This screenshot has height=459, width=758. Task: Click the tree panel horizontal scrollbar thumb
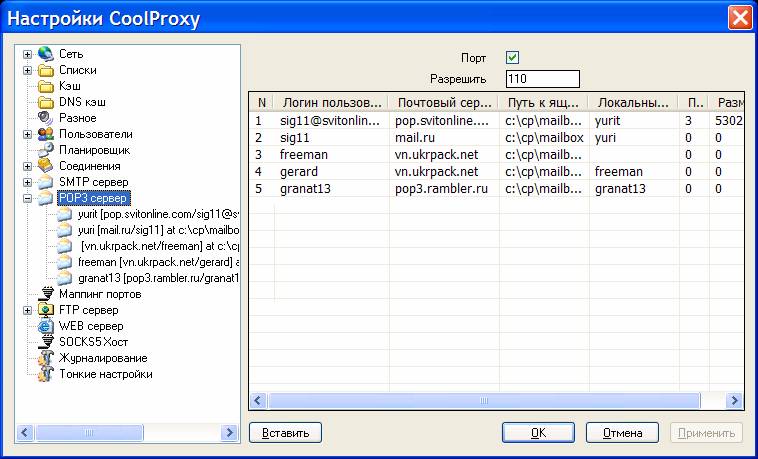(89, 432)
